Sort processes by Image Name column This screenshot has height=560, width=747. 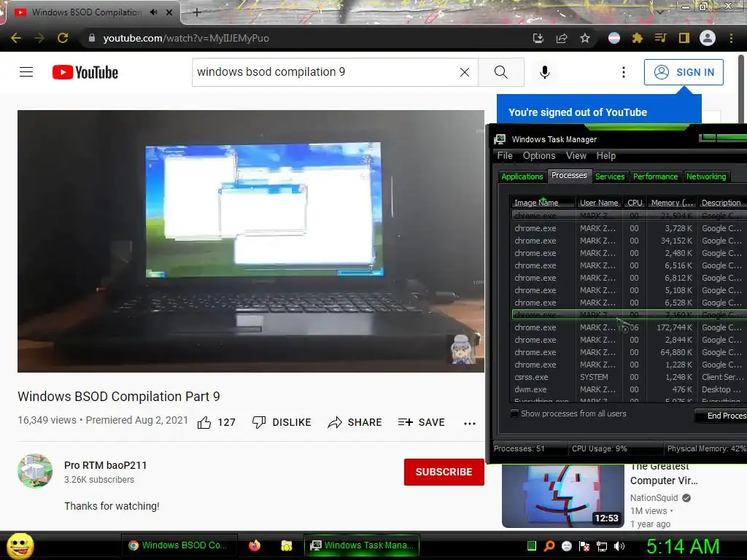tap(542, 203)
